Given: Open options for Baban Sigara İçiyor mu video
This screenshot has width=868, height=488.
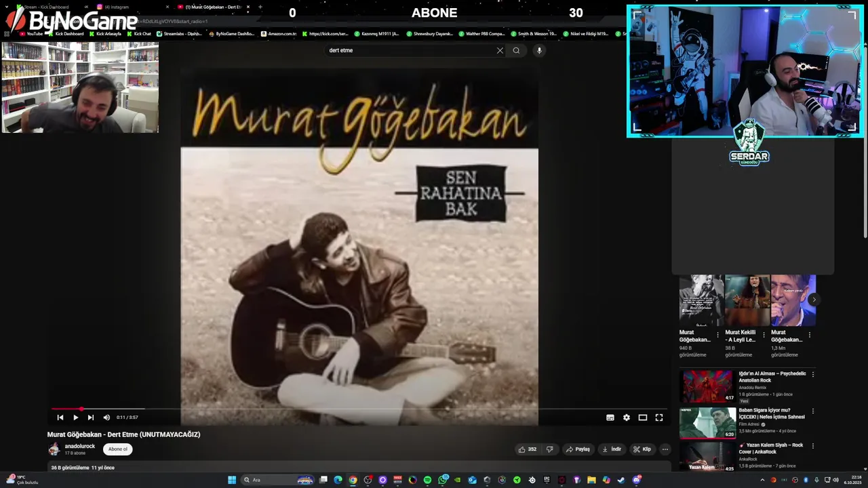Looking at the screenshot, I should pyautogui.click(x=813, y=411).
